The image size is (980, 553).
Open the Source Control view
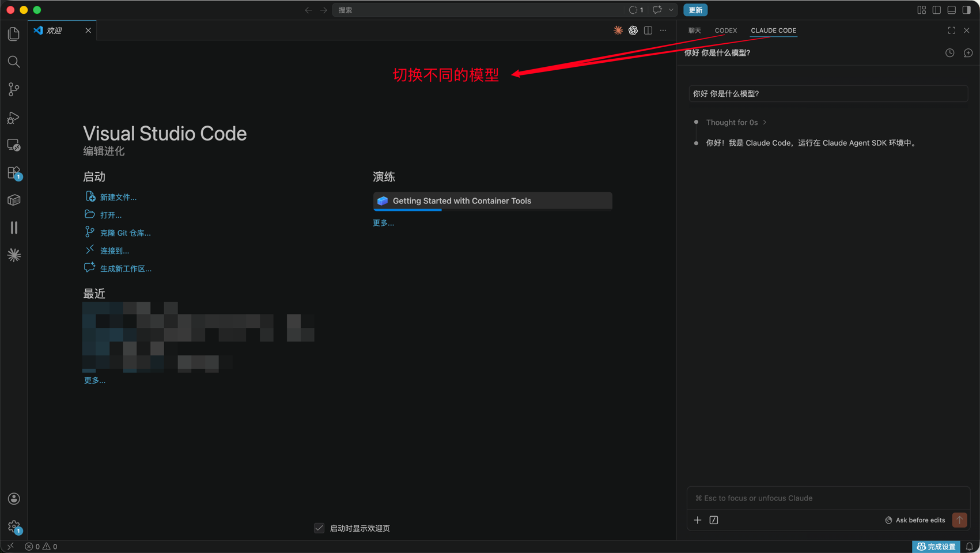tap(14, 89)
